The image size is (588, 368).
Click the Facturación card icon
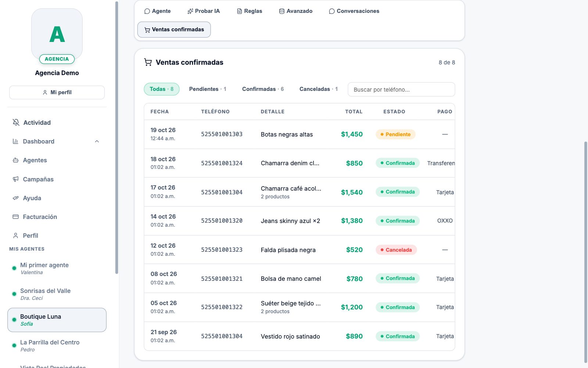coord(15,217)
